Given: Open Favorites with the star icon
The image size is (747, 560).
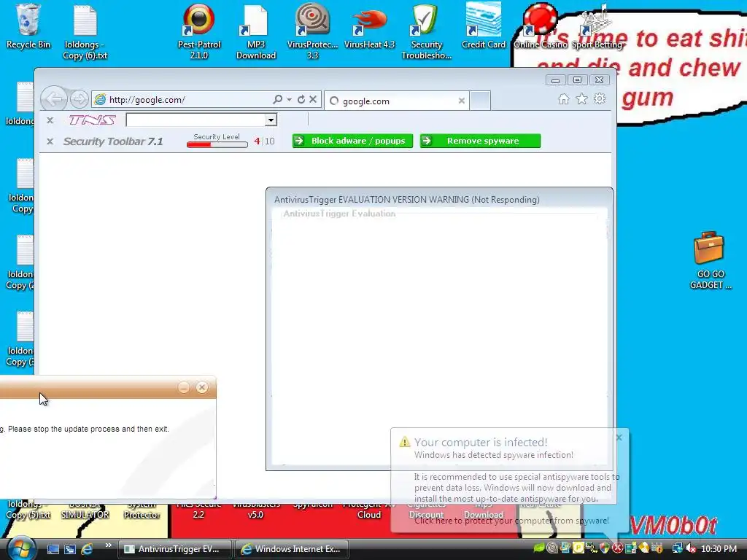Looking at the screenshot, I should 581,98.
